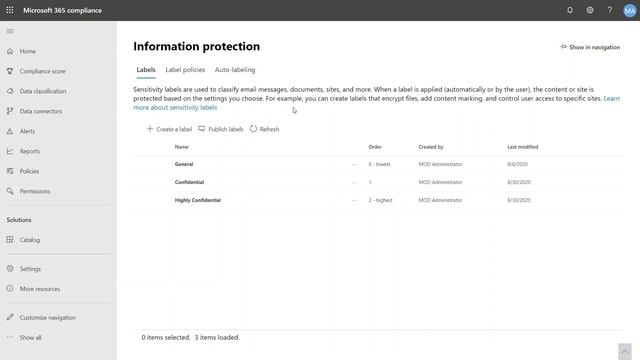This screenshot has width=640, height=360.
Task: Open Data classification in sidebar
Action: [x=43, y=91]
